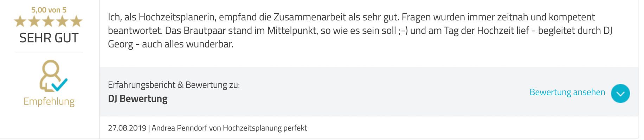Expand review with round teal chevron button

[620, 93]
